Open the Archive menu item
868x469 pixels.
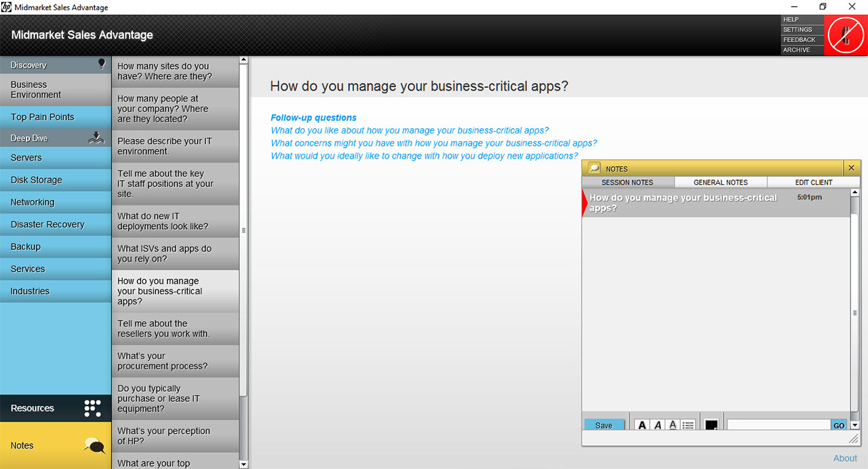pos(802,50)
